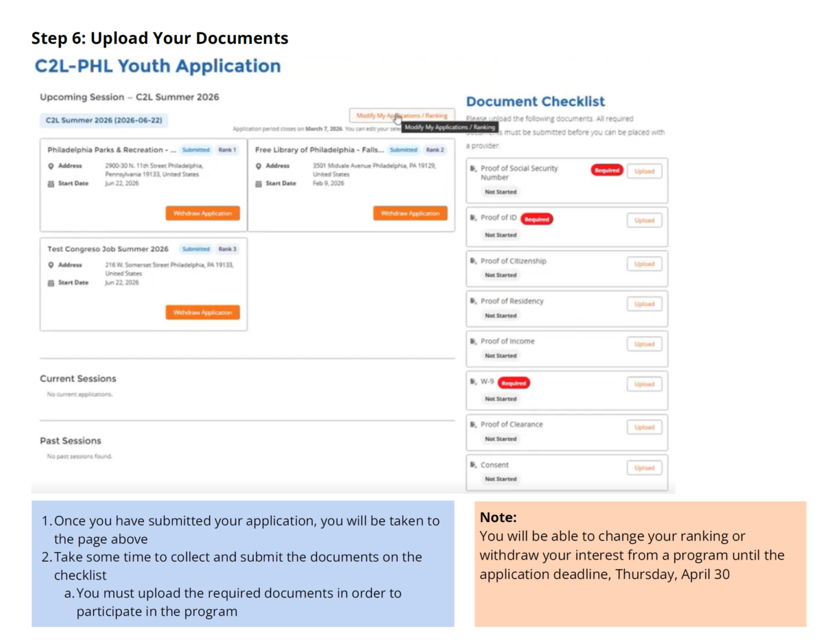This screenshot has width=823, height=644.
Task: Withdraw the Philadelphia Parks & Recreation application
Action: pyautogui.click(x=202, y=213)
